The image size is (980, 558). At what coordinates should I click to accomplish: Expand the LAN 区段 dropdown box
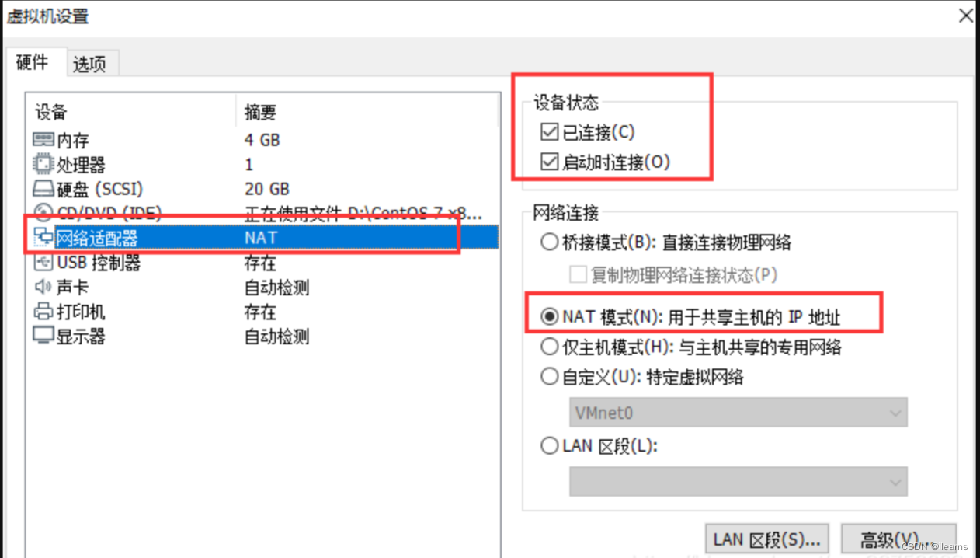click(x=738, y=482)
